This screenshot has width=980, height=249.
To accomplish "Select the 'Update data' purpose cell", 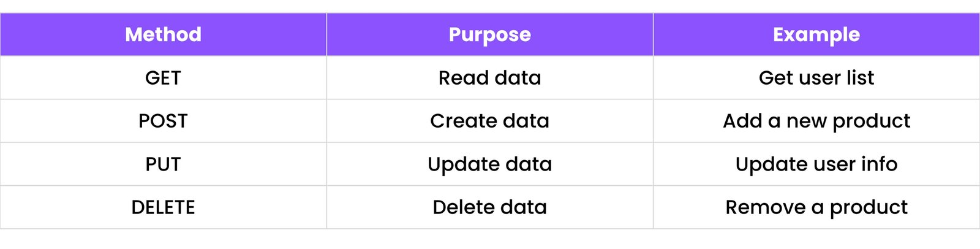I will point(489,164).
